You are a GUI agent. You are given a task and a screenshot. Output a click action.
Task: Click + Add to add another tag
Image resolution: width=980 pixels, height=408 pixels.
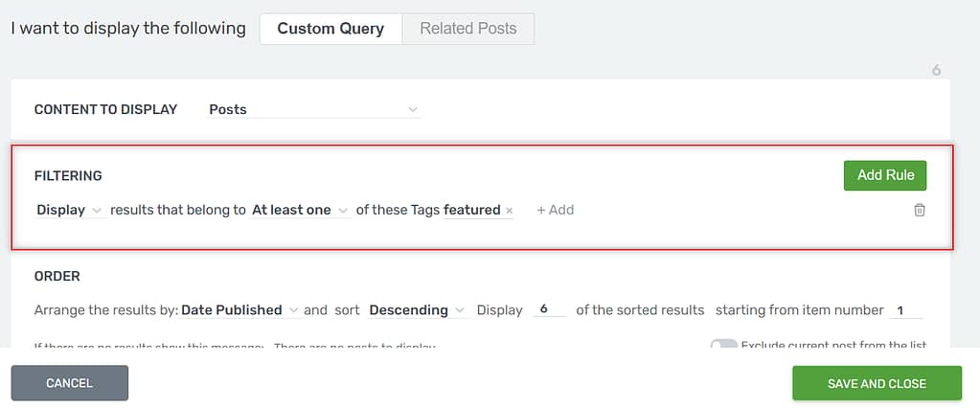555,211
